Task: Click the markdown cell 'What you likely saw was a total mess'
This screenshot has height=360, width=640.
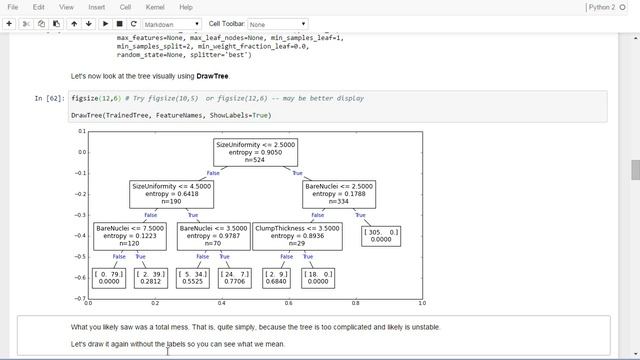Action: (x=314, y=336)
